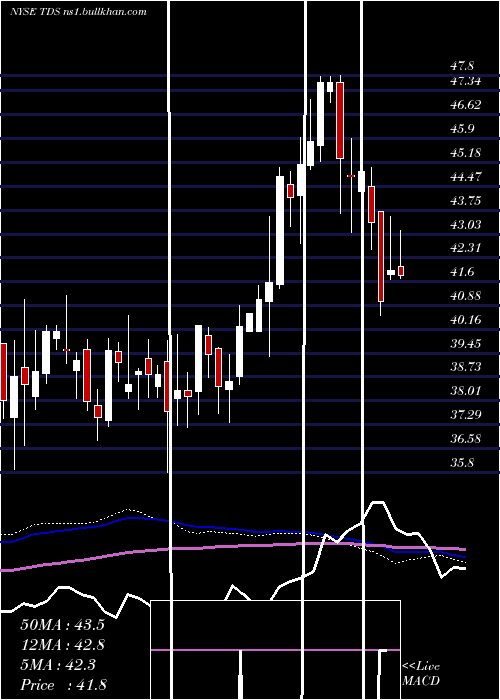Click the 5MA : 42.3 readout
The width and height of the screenshot is (500, 700).
[x=58, y=665]
